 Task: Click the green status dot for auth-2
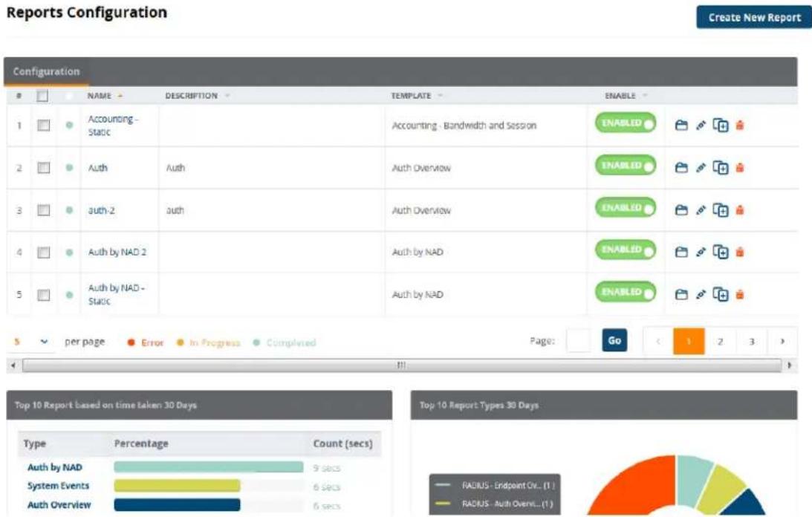click(x=69, y=210)
